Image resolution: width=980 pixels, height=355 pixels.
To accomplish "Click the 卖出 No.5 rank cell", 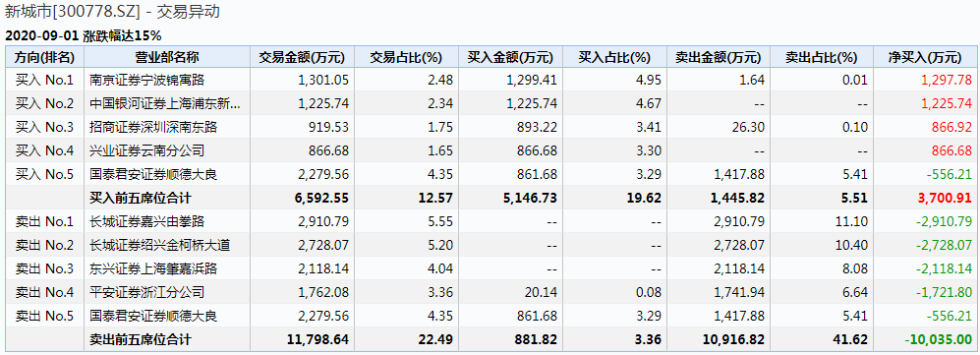I will pyautogui.click(x=44, y=317).
